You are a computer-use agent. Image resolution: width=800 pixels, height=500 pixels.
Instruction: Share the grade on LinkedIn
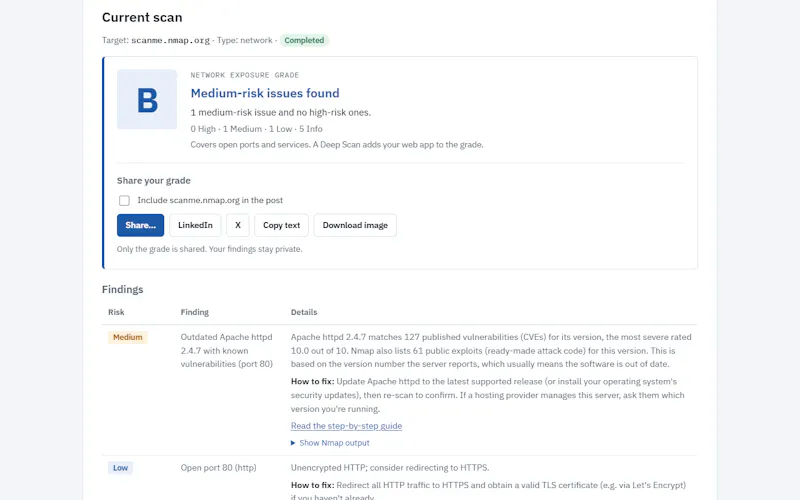[195, 225]
